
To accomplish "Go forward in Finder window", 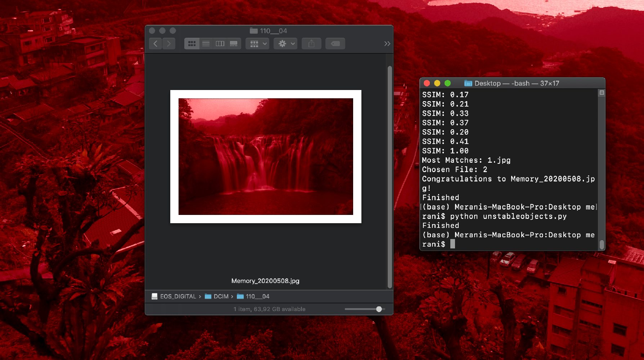I will (x=169, y=44).
